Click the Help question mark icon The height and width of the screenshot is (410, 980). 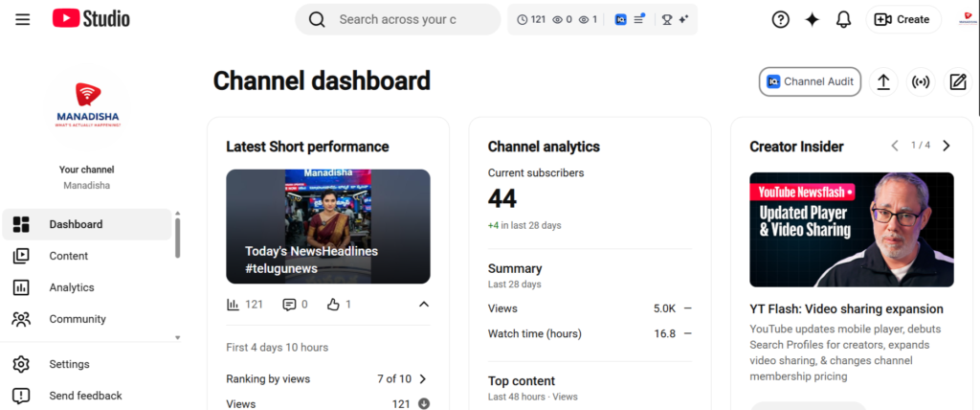[781, 19]
